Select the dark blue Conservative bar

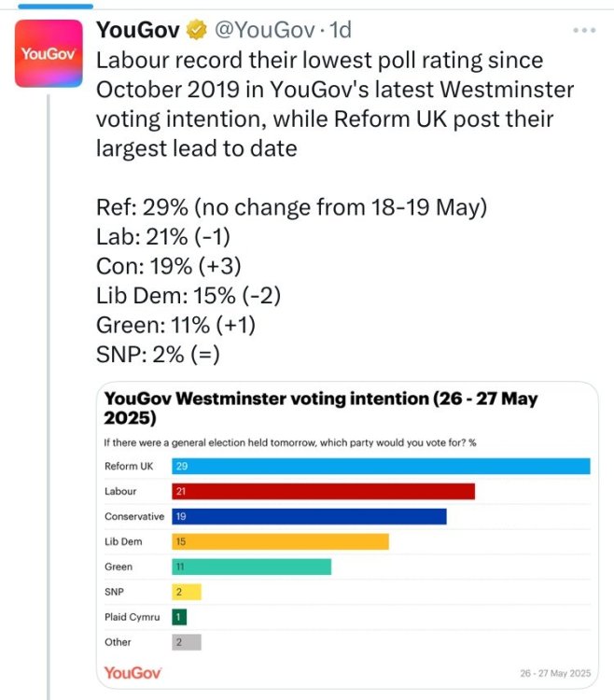309,516
